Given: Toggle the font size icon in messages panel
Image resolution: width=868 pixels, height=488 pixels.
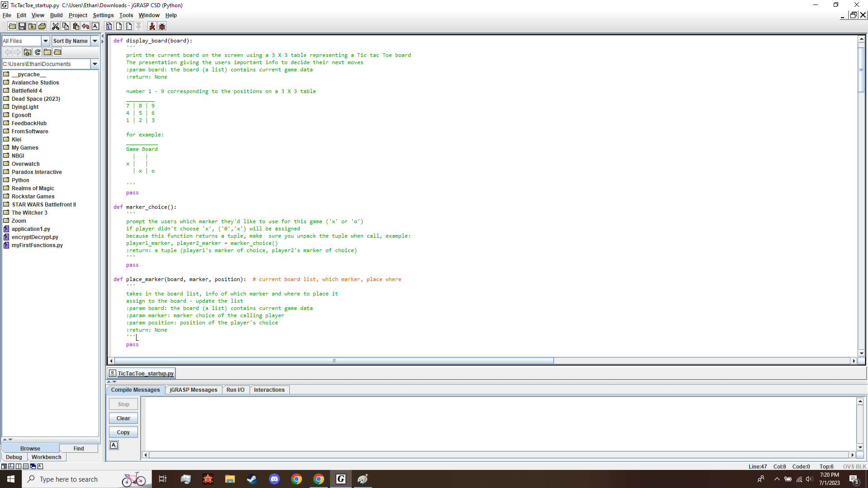Looking at the screenshot, I should 114,446.
